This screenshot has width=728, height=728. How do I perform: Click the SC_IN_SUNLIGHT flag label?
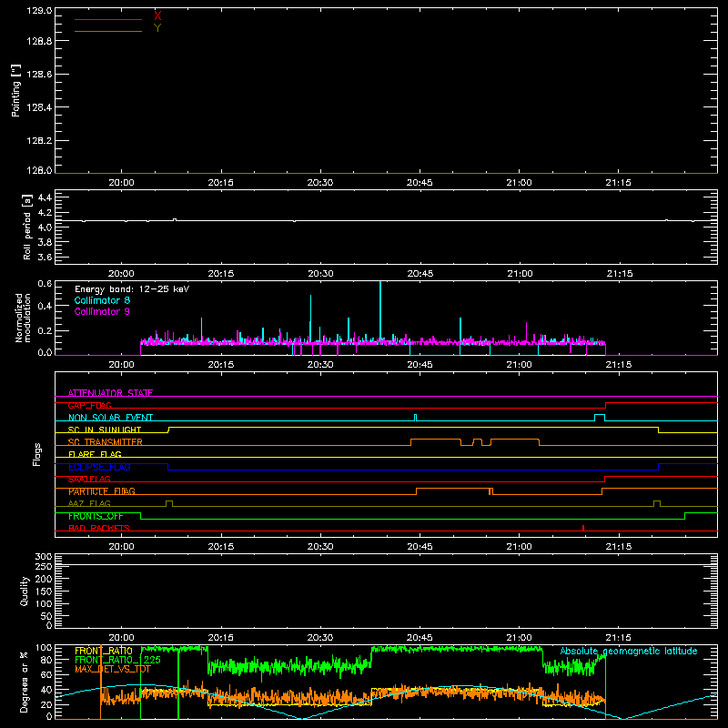click(x=105, y=430)
